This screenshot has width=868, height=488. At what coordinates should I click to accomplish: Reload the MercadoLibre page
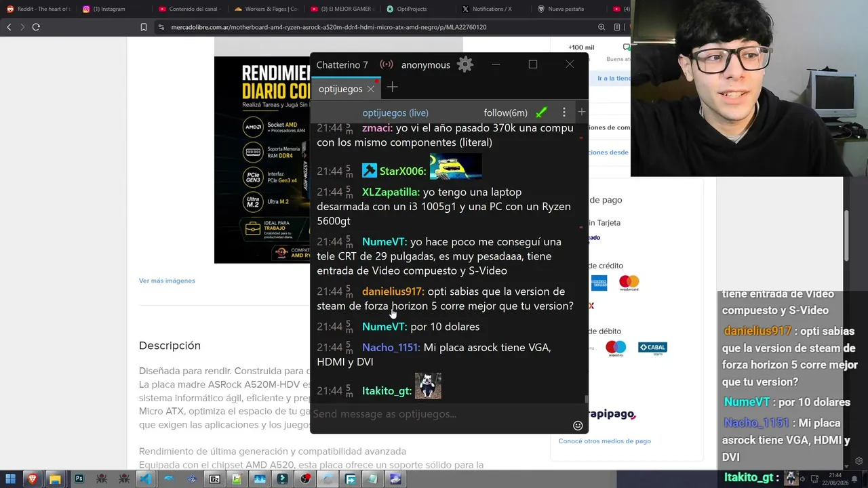pyautogui.click(x=36, y=27)
